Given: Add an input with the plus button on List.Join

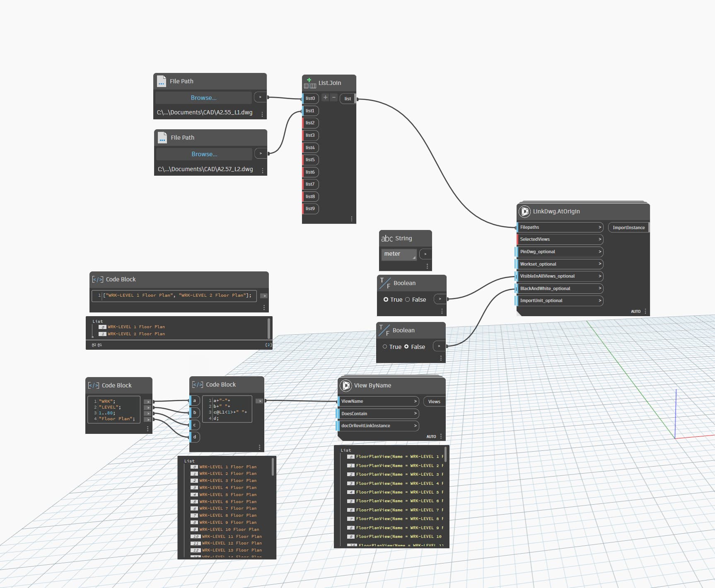Looking at the screenshot, I should point(325,97).
